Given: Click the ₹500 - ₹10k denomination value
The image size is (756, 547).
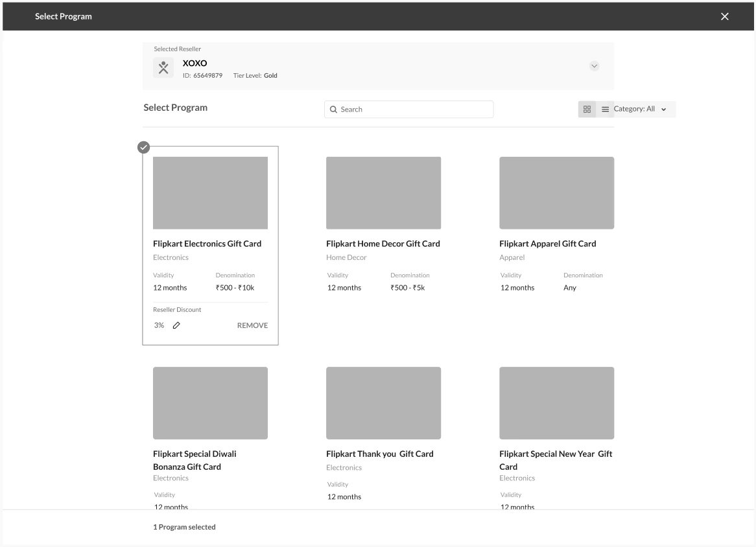Looking at the screenshot, I should [235, 288].
